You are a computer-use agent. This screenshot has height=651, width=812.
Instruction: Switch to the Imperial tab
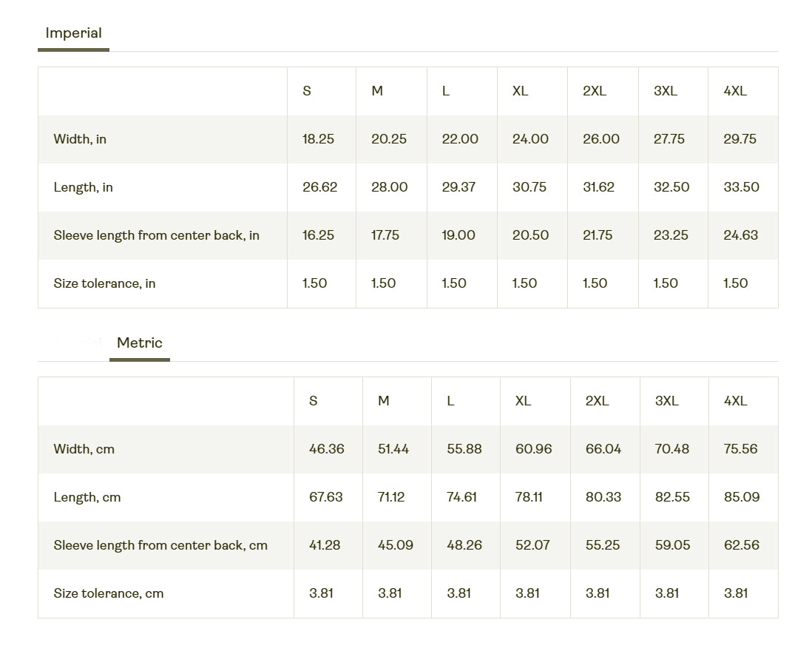[x=73, y=33]
